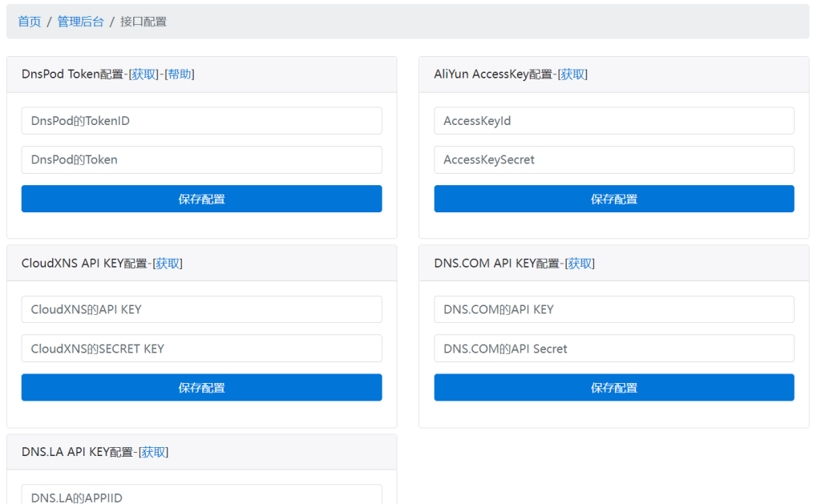Focus the CloudXNS的API KEY input

pyautogui.click(x=201, y=309)
